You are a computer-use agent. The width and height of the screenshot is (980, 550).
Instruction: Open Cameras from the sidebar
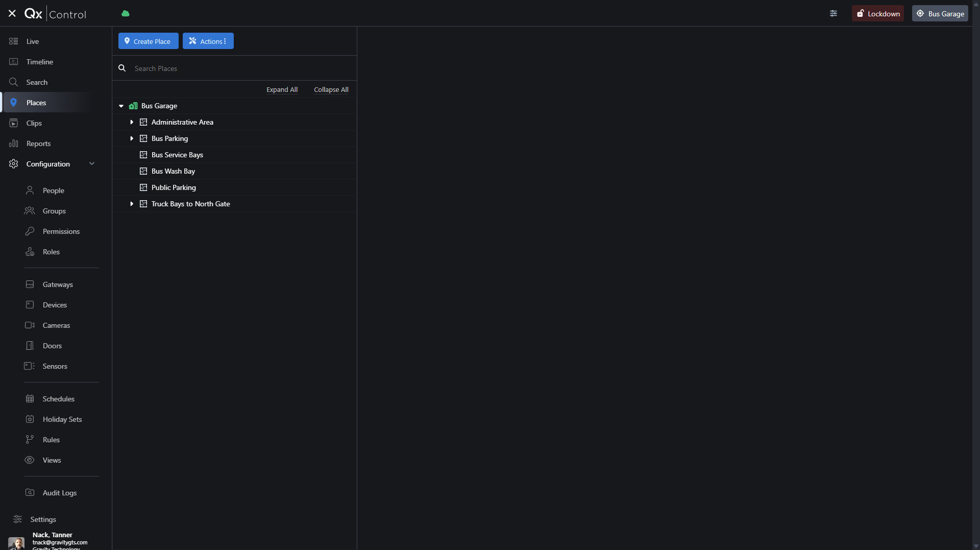click(x=56, y=325)
